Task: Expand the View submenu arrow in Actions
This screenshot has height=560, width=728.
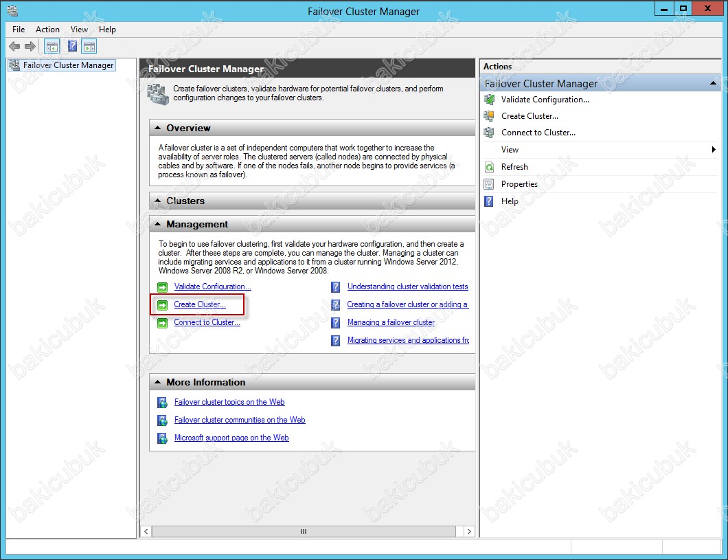Action: pos(714,150)
